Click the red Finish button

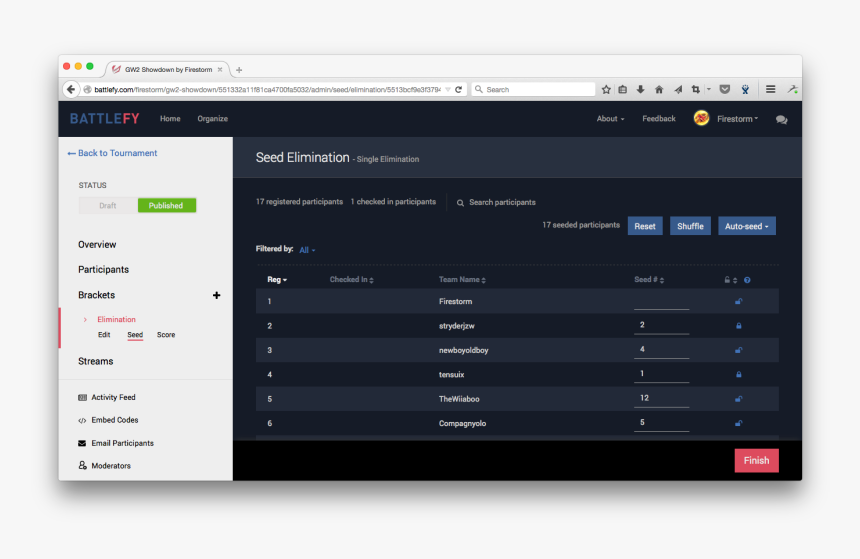pyautogui.click(x=756, y=461)
